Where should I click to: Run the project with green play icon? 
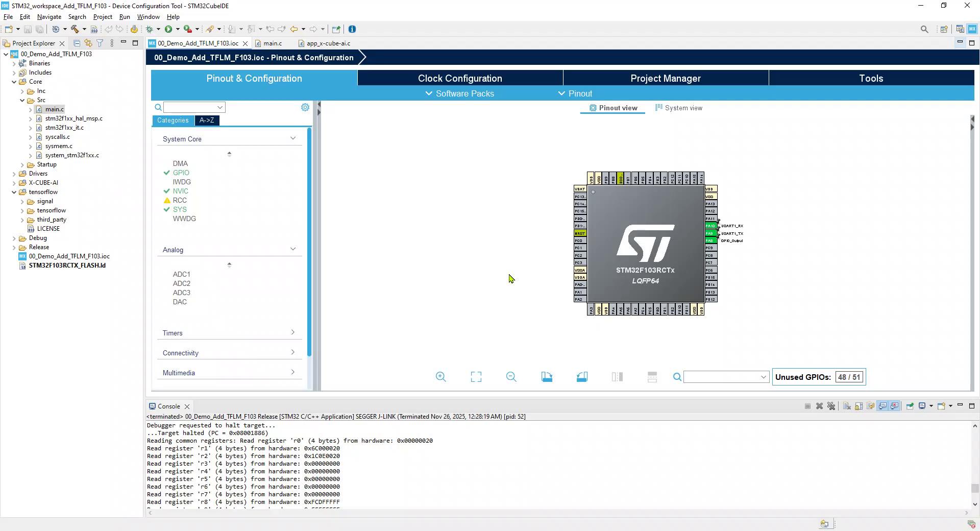tap(168, 29)
